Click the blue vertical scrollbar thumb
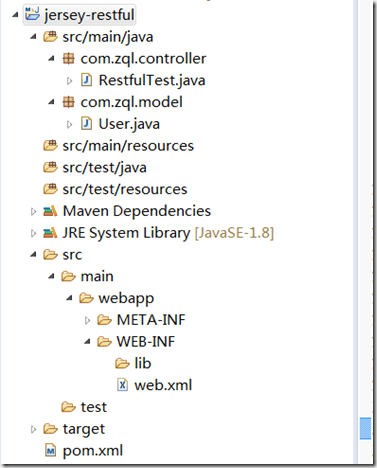This screenshot has height=468, width=377. point(366,429)
